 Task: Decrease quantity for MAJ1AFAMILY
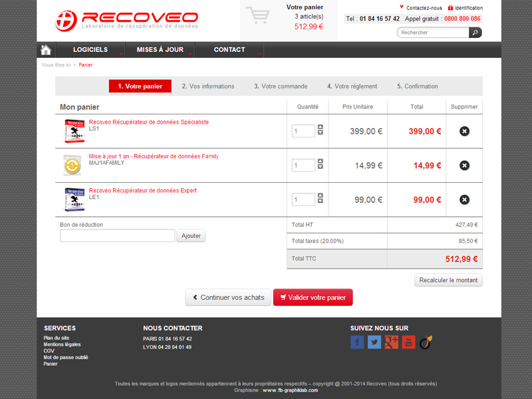[321, 167]
